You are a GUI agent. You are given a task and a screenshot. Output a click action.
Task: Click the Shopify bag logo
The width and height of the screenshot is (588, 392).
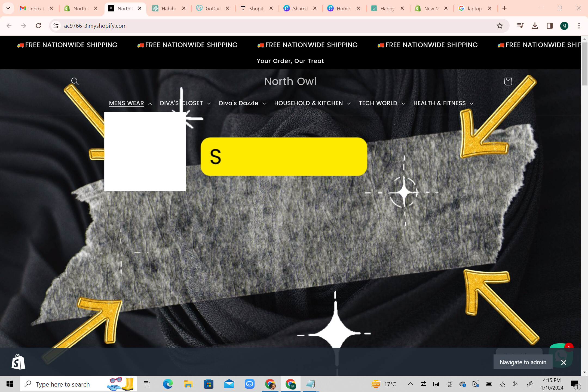(18, 362)
